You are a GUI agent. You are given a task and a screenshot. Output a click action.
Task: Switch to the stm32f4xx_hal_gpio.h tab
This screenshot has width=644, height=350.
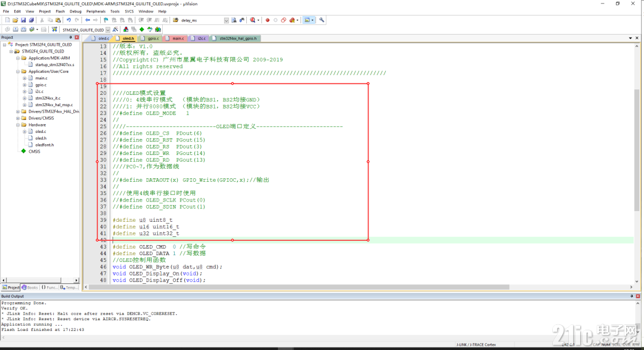coord(235,38)
